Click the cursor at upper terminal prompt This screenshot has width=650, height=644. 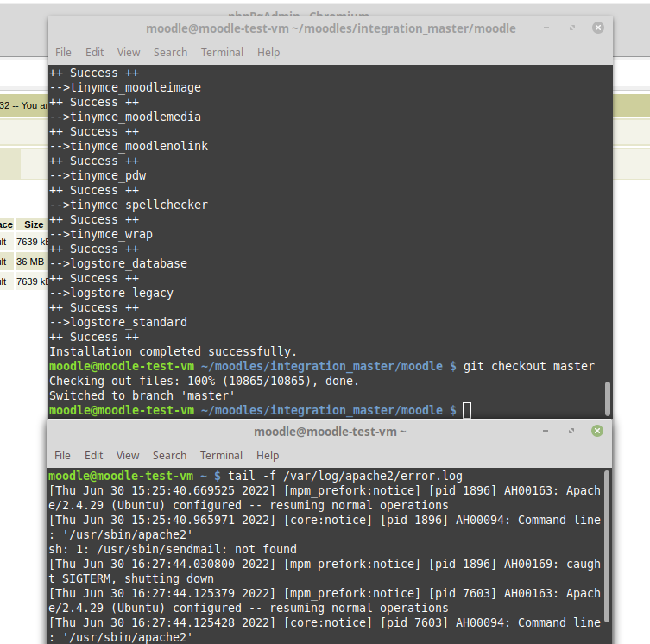pos(467,410)
